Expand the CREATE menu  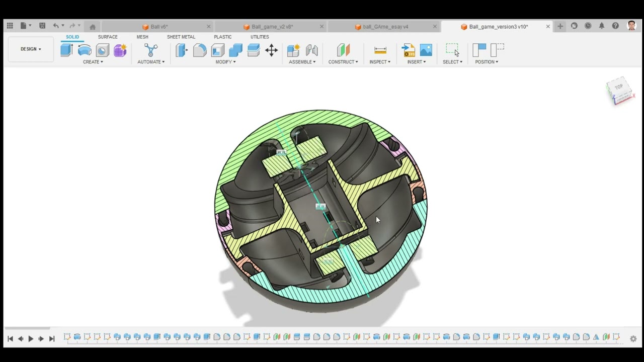93,62
